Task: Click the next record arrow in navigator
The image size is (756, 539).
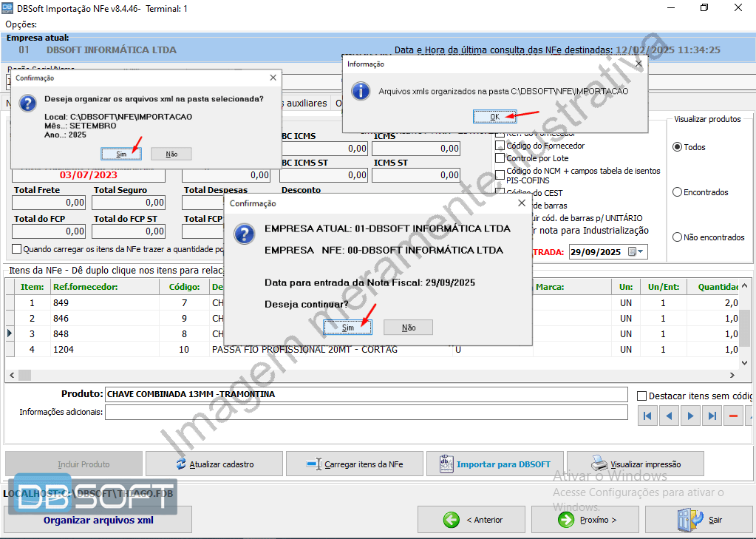Action: pos(690,416)
